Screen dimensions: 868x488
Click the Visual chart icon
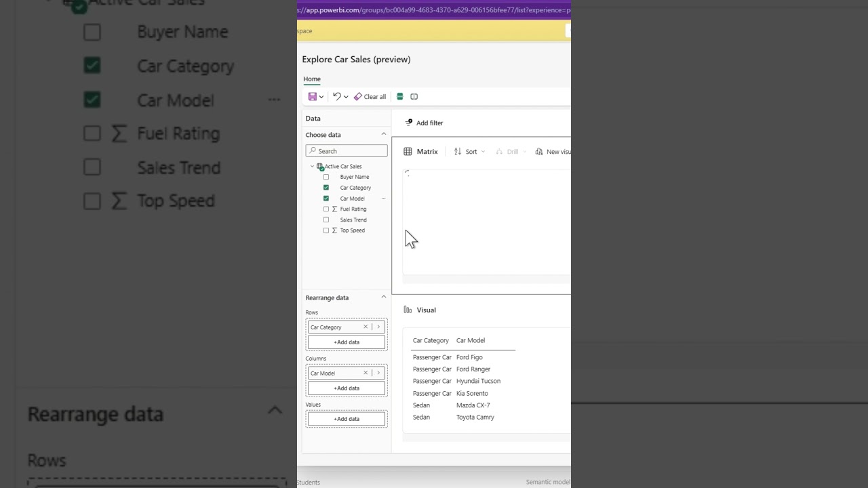coord(408,310)
